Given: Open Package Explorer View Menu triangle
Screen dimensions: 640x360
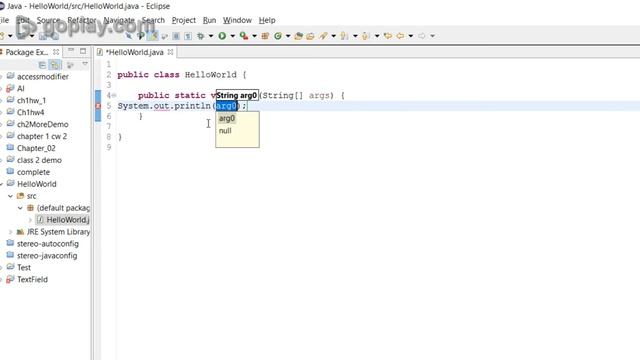Looking at the screenshot, I should pos(85,64).
